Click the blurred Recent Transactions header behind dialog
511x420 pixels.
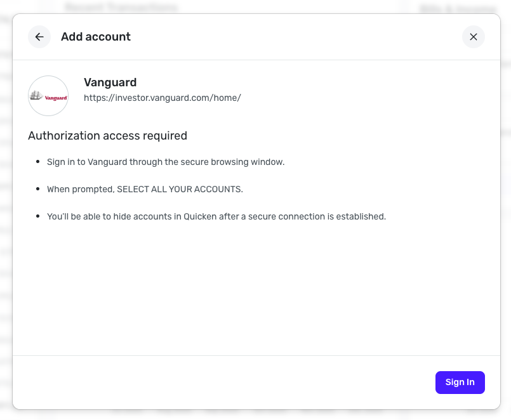pyautogui.click(x=121, y=7)
